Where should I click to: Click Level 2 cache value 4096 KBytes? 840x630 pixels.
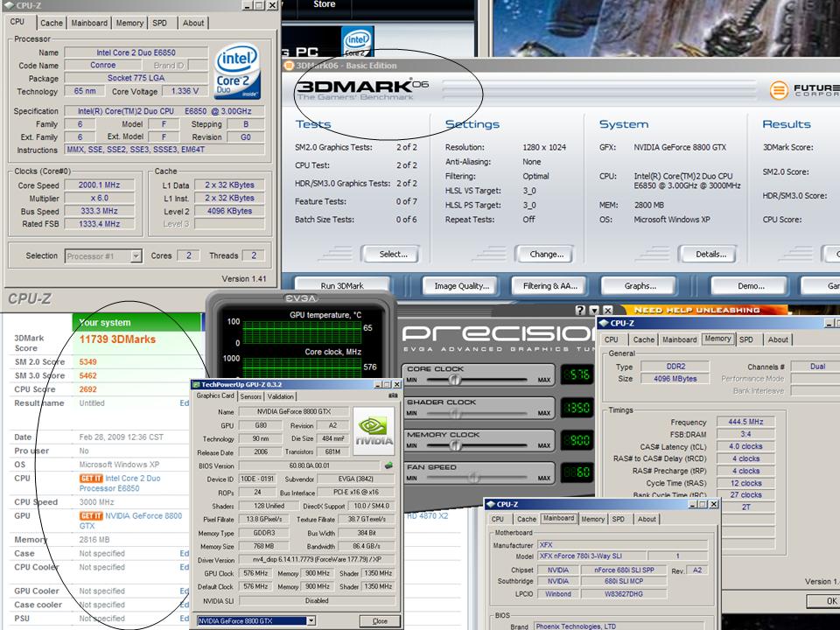[x=229, y=211]
